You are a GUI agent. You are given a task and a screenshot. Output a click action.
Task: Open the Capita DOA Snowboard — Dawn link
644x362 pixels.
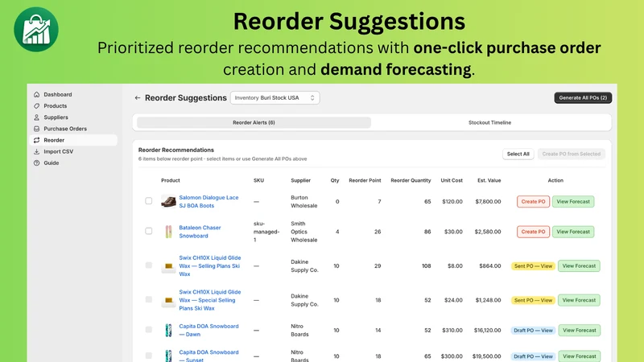point(208,330)
